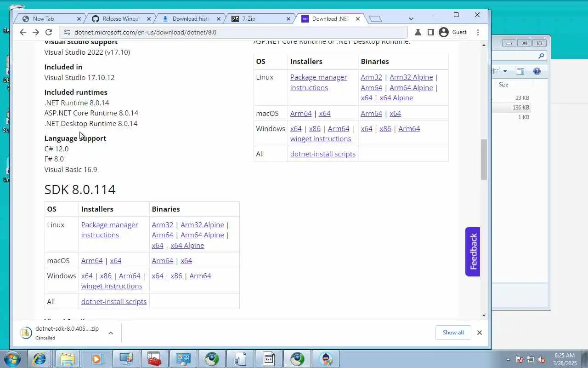The height and width of the screenshot is (368, 588).
Task: Click Windows x64 installer link in SDK 8.0.114 table
Action: [87, 276]
